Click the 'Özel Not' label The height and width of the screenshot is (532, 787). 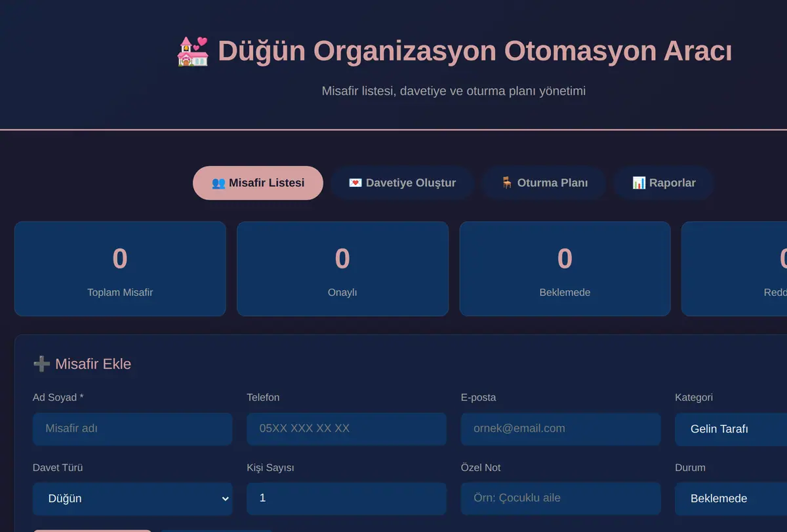tap(481, 468)
